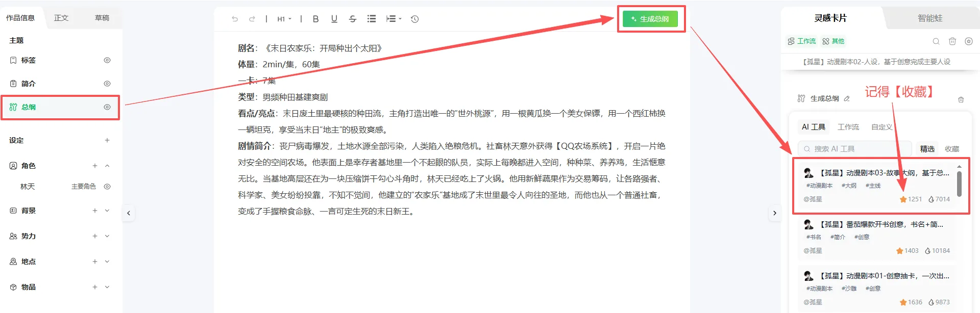The width and height of the screenshot is (980, 313).
Task: Apply strikethrough formatting in the toolbar
Action: [352, 19]
